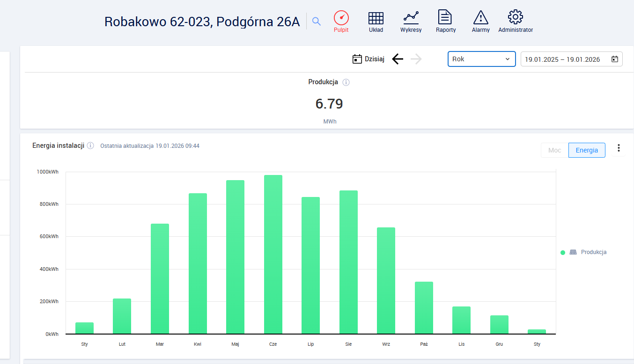Open the Układ grid layout icon
The height and width of the screenshot is (364, 634).
tap(376, 18)
